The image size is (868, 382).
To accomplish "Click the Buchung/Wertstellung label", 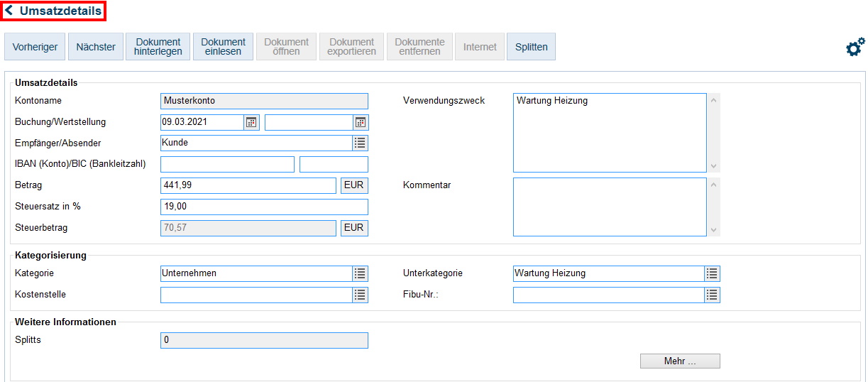I will pos(60,122).
